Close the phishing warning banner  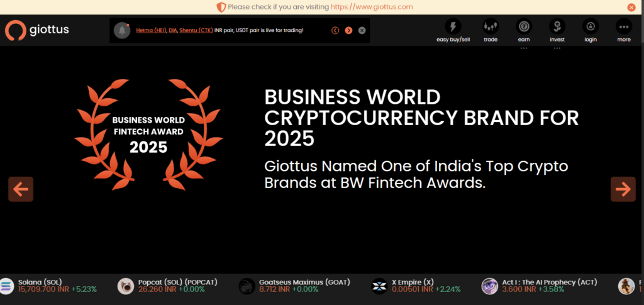pos(631,7)
